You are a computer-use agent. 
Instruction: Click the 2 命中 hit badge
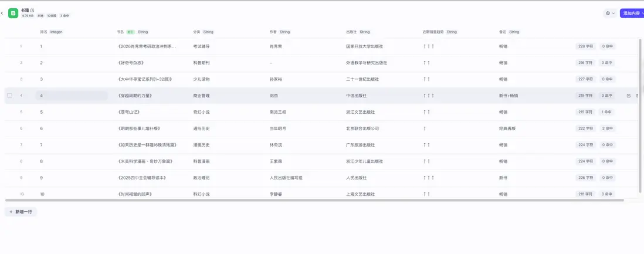pos(607,128)
